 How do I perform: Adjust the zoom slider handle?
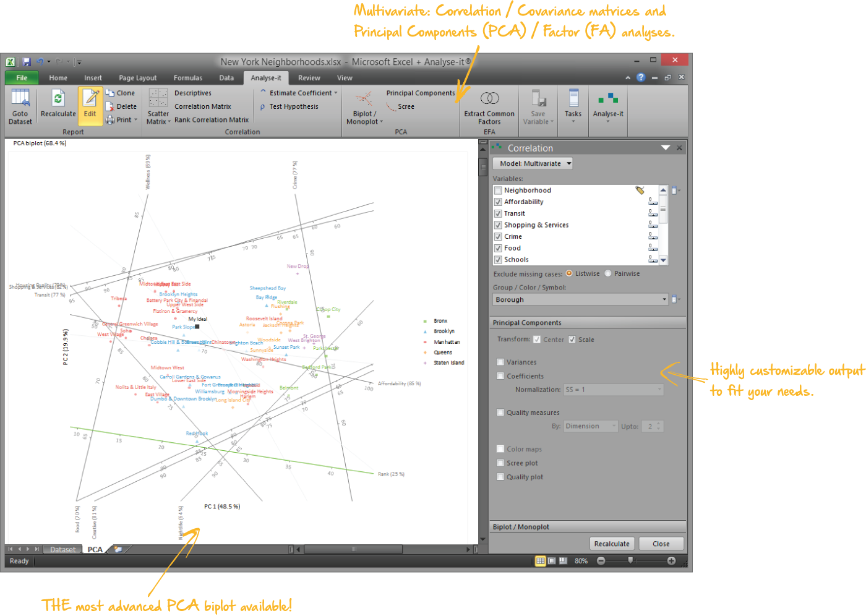pos(630,560)
